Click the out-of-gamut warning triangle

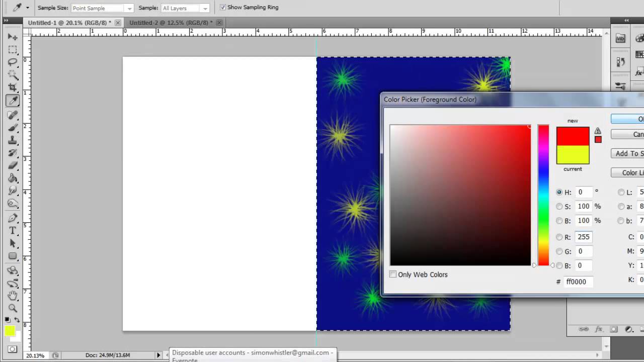coord(598,131)
